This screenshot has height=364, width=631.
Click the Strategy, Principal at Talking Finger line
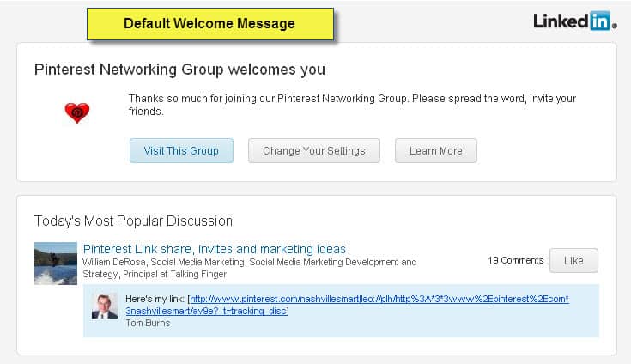(155, 275)
